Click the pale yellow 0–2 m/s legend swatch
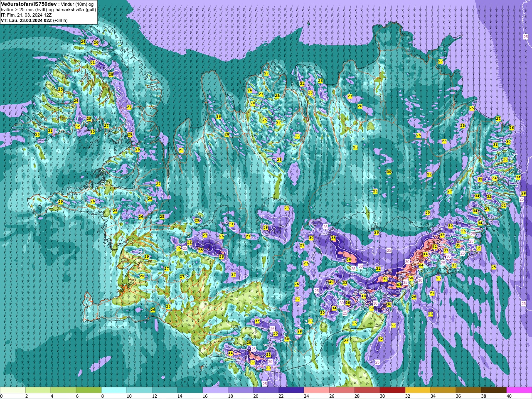This screenshot has width=532, height=399. 12,390
